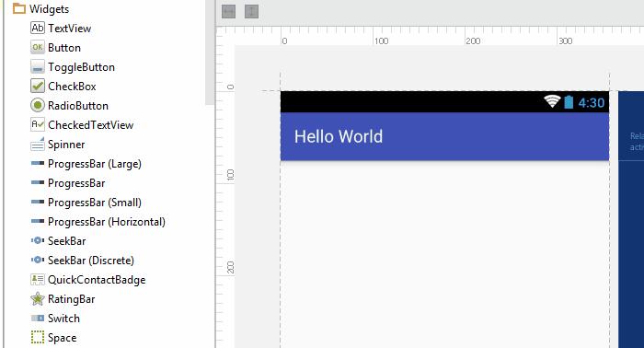Screen dimensions: 644x348
Task: Select the TextView widget icon
Action: point(38,28)
